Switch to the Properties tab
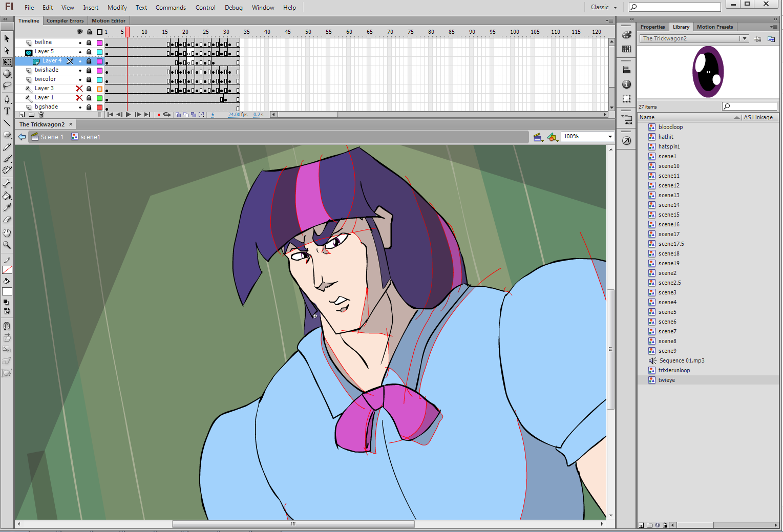Screen dimensions: 783x532 click(652, 27)
